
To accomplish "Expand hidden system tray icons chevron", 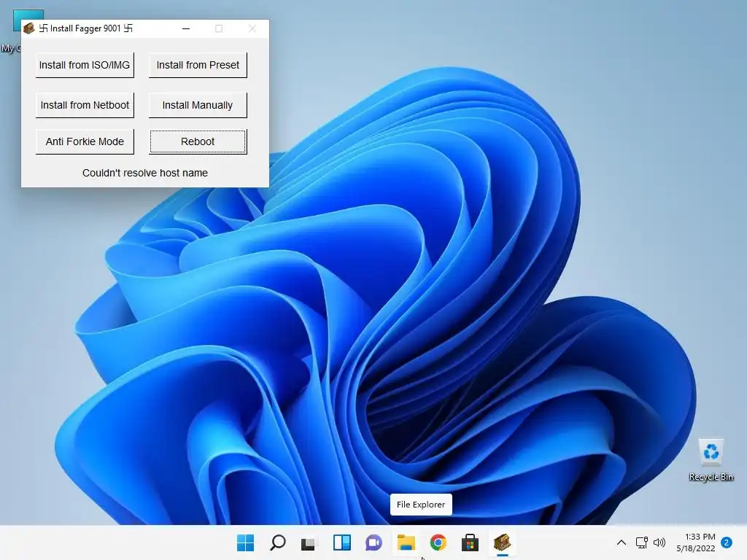I will coord(622,542).
